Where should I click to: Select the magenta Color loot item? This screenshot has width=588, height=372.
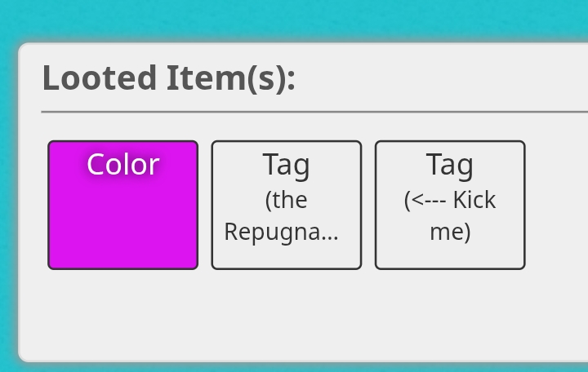[123, 205]
